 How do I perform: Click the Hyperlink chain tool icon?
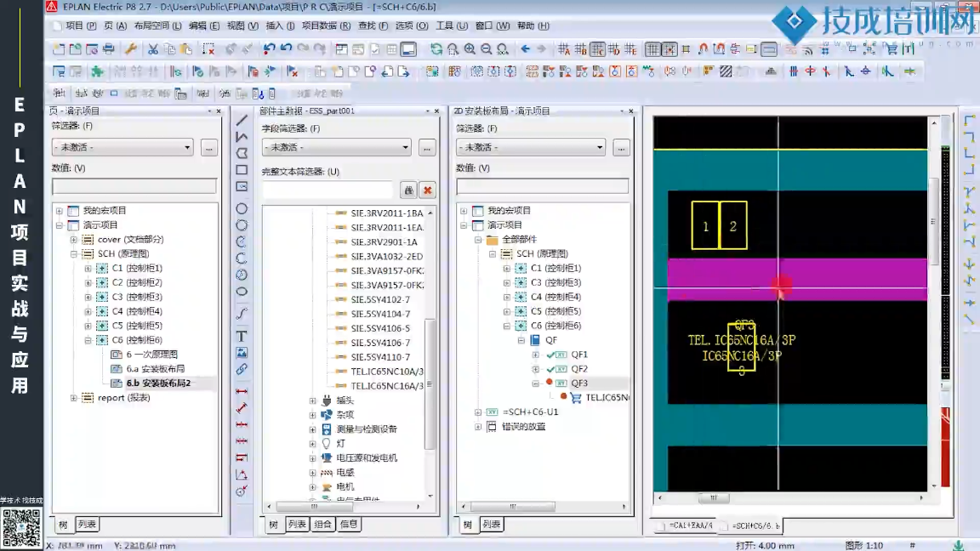242,369
